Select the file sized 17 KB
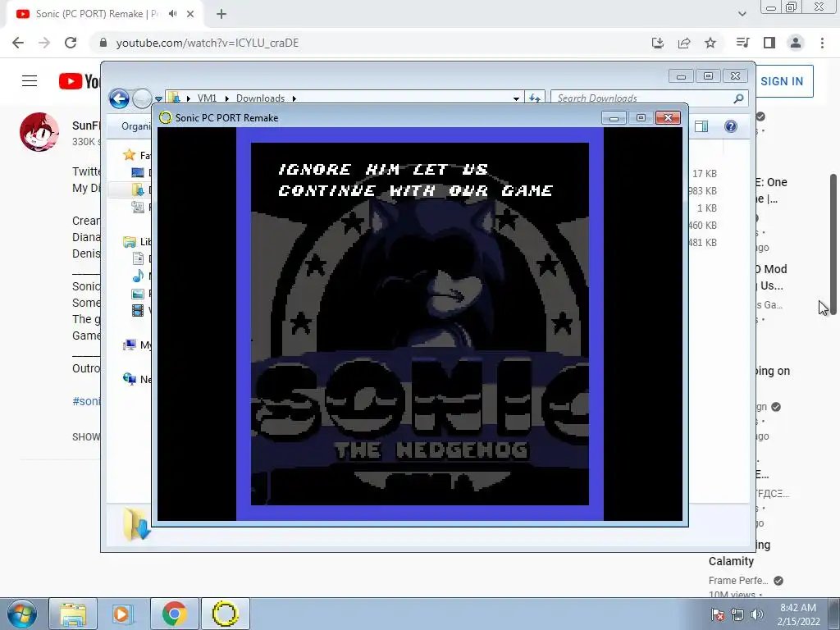Screen dimensions: 840x630 (704, 174)
